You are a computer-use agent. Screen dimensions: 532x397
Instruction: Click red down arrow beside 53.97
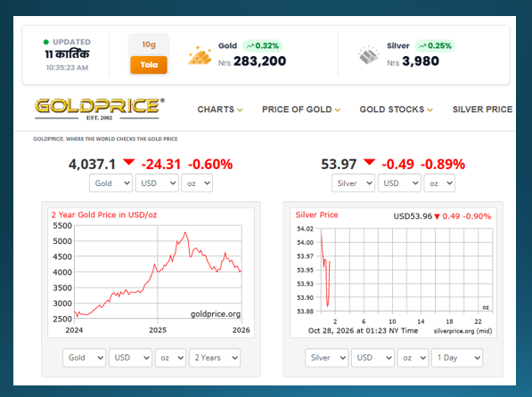click(x=369, y=162)
